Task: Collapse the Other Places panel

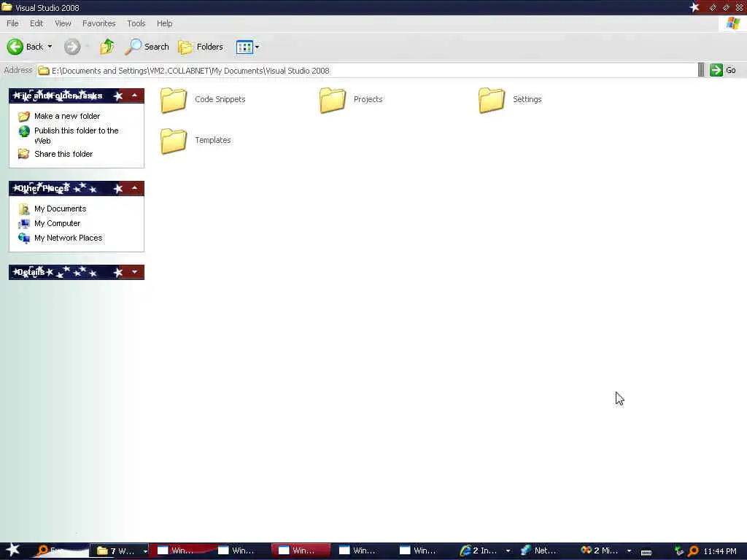Action: pyautogui.click(x=135, y=189)
